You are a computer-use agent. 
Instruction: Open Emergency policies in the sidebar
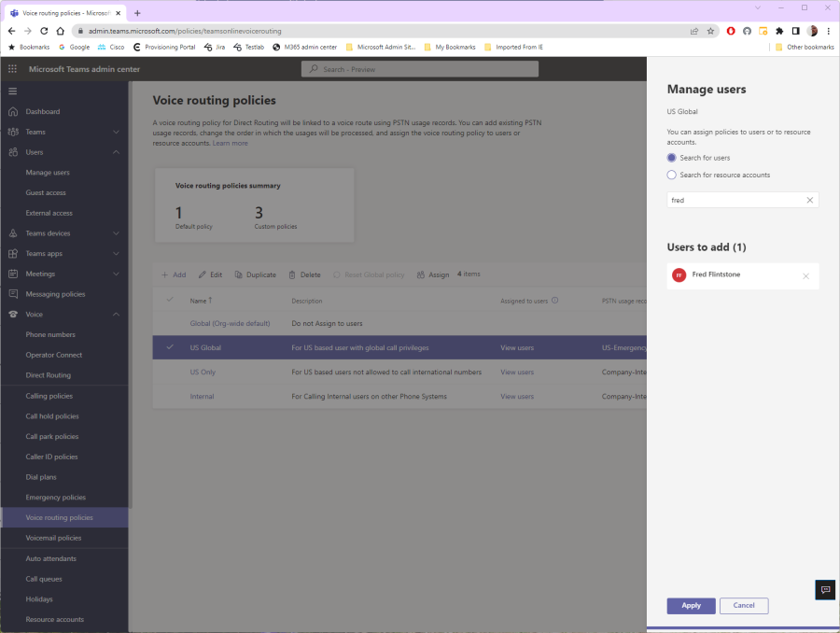point(56,498)
